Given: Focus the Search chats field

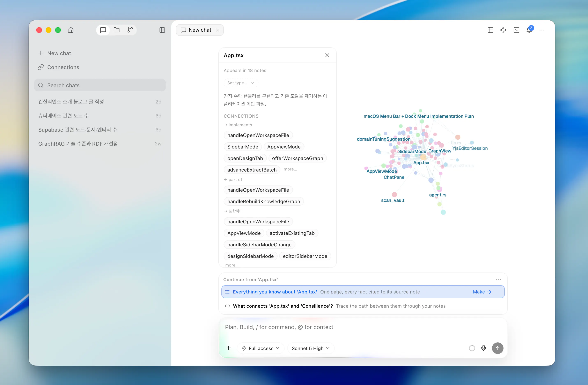Looking at the screenshot, I should pyautogui.click(x=100, y=85).
